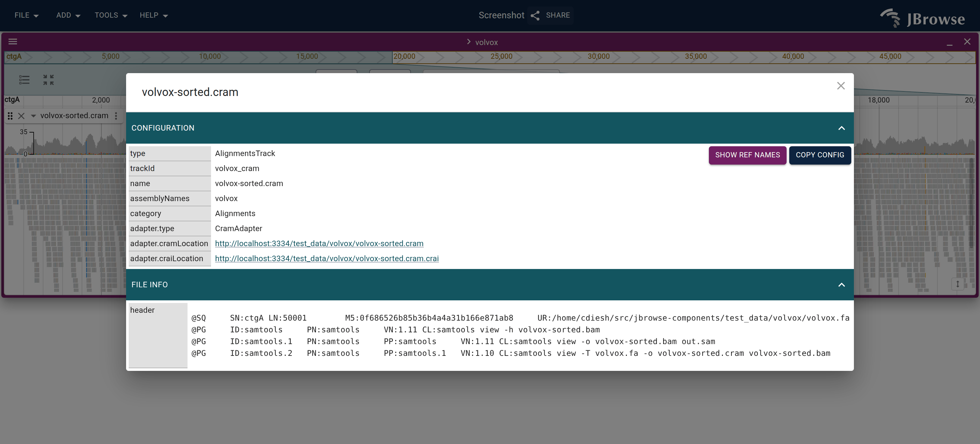Click the 40,000 mark on overview ruler
This screenshot has width=980, height=444.
(x=792, y=56)
